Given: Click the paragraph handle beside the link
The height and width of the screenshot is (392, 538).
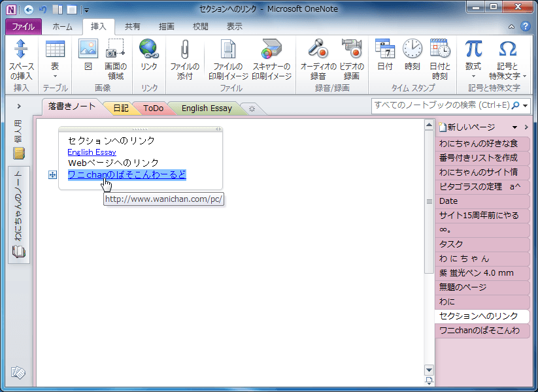Looking at the screenshot, I should pos(52,175).
